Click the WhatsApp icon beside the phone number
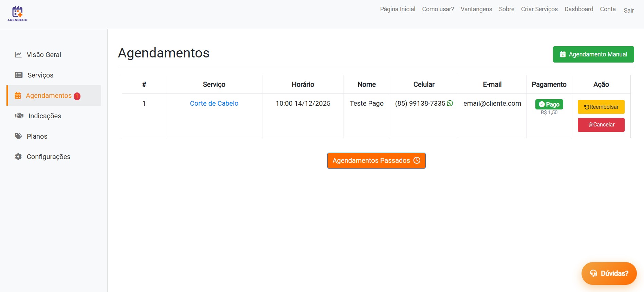This screenshot has height=292, width=644. coord(450,103)
